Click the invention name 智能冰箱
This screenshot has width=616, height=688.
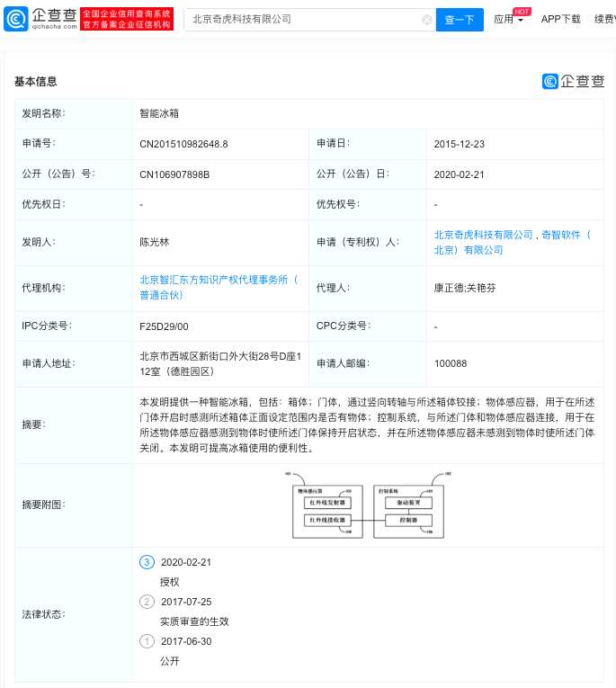tap(159, 113)
